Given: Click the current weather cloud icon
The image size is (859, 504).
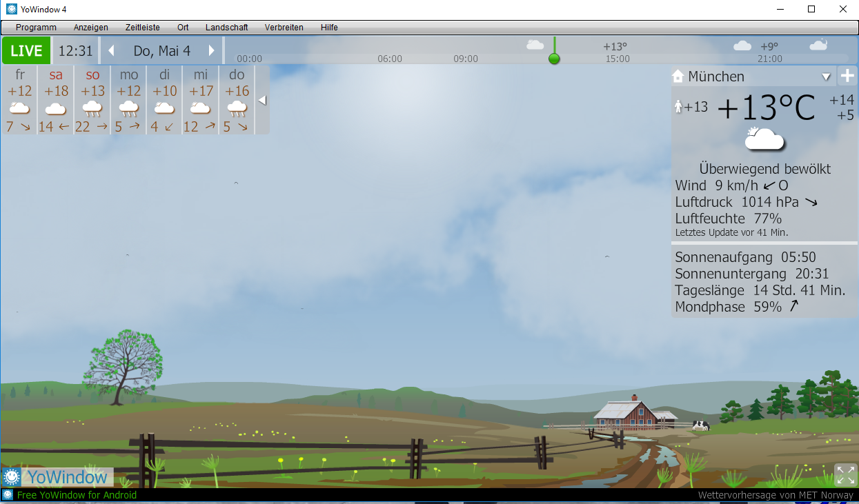Looking at the screenshot, I should 764,139.
